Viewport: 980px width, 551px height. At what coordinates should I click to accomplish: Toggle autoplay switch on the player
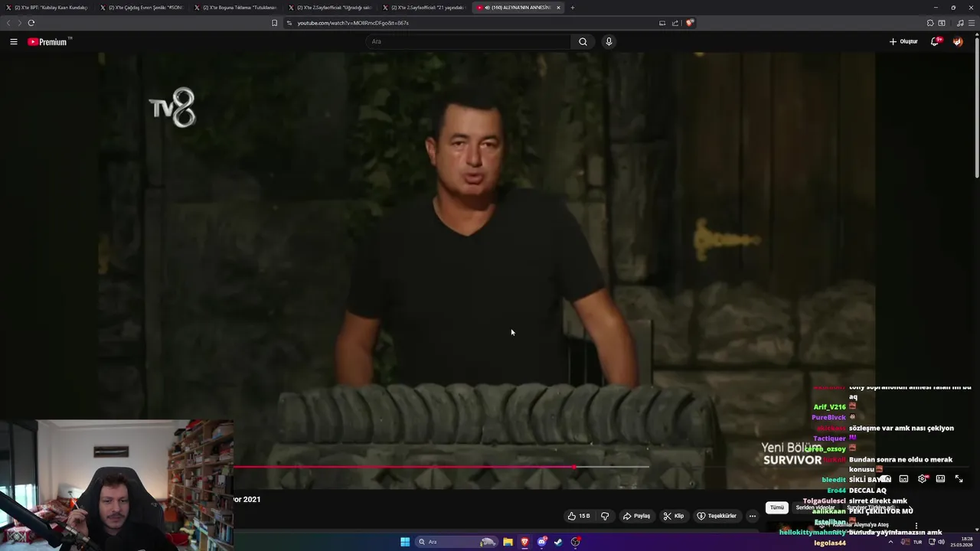click(885, 479)
